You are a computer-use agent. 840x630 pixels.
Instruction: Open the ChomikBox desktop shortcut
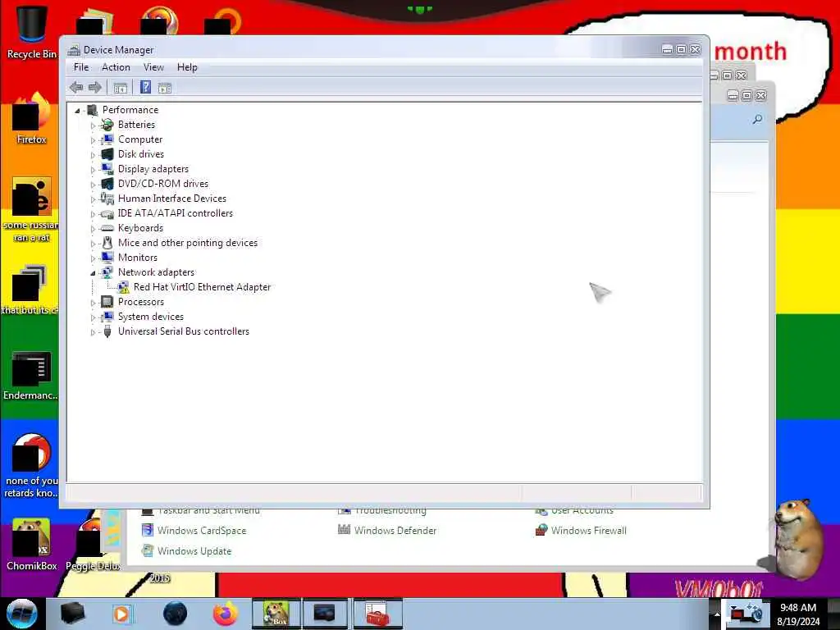(x=31, y=545)
